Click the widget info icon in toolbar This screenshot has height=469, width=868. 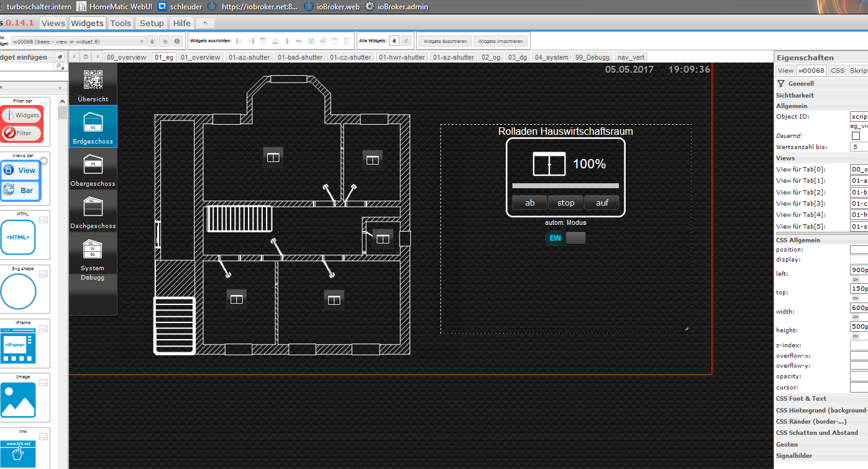pos(177,42)
